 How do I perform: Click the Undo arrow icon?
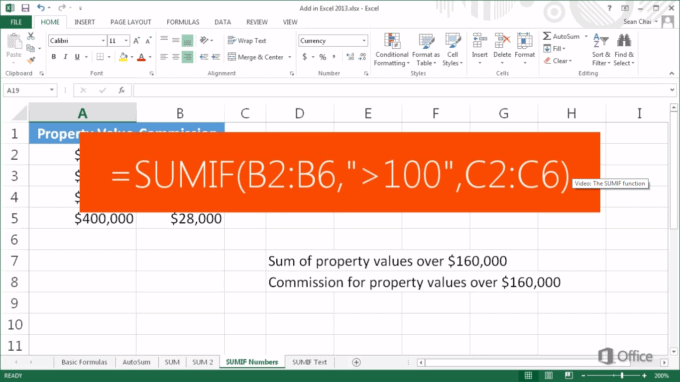[41, 7]
